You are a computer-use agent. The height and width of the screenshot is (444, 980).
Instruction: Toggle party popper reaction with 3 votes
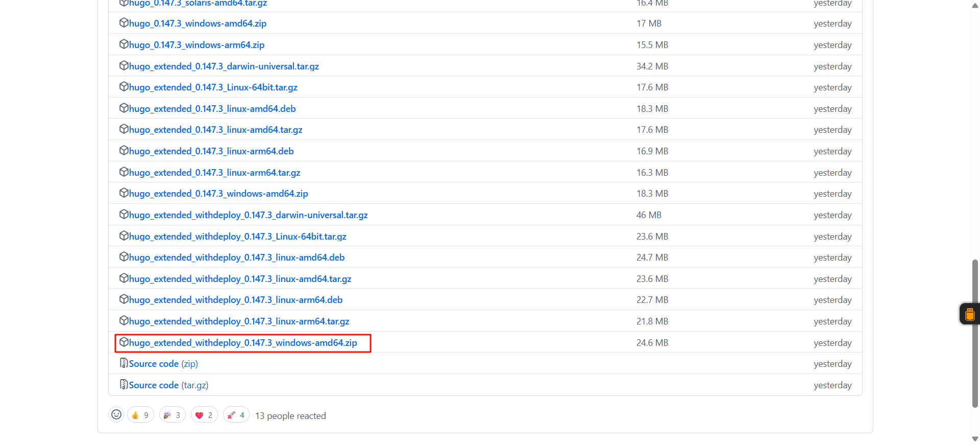(173, 415)
